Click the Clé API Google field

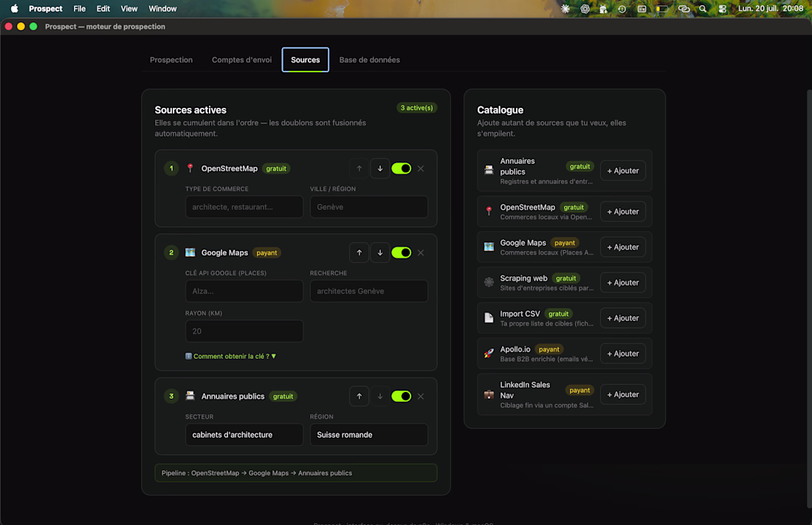click(x=244, y=291)
